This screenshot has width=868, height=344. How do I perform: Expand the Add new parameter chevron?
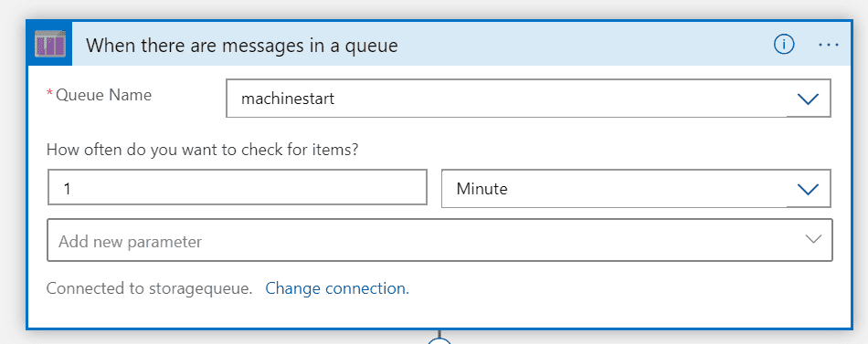tap(813, 239)
